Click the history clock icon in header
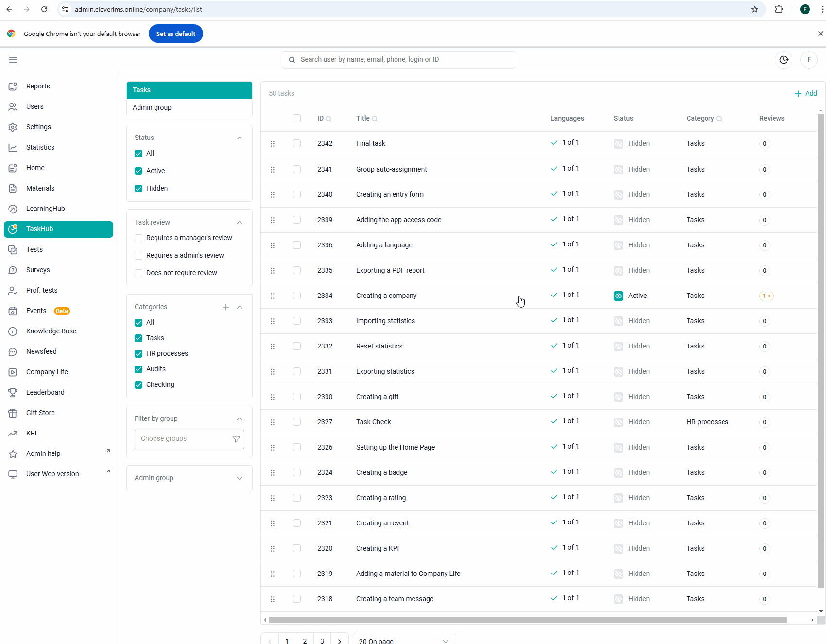Viewport: 826px width, 644px height. (784, 60)
